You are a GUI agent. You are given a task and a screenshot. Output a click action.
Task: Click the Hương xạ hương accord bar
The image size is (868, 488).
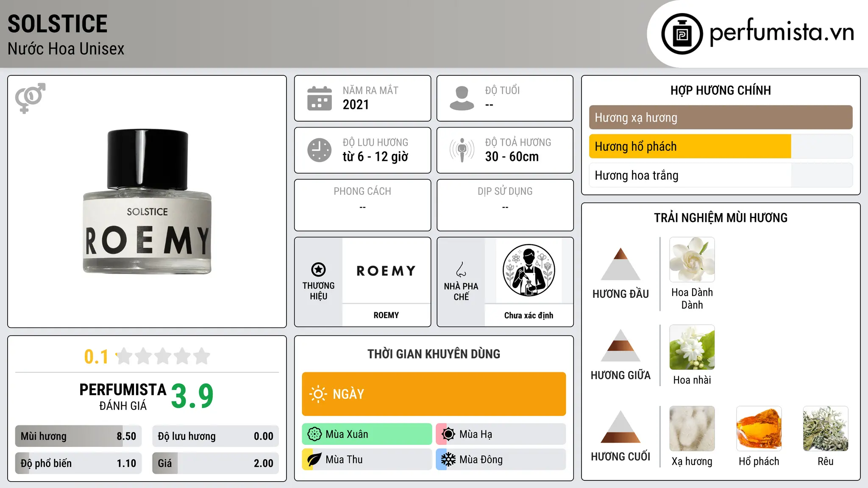tap(721, 117)
